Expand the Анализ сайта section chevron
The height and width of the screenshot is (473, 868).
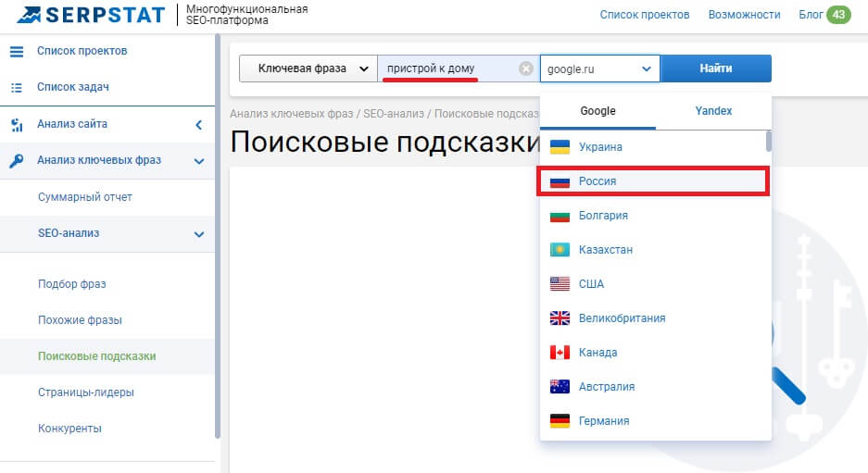pyautogui.click(x=199, y=125)
